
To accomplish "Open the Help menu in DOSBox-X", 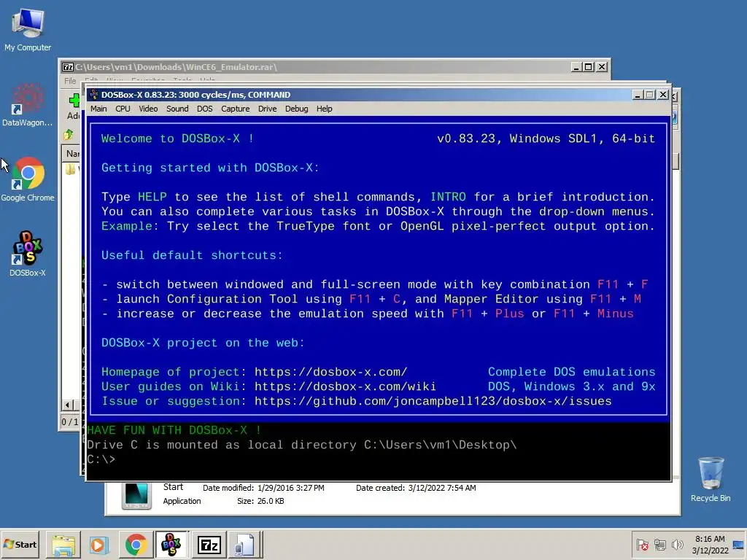I will tap(325, 109).
